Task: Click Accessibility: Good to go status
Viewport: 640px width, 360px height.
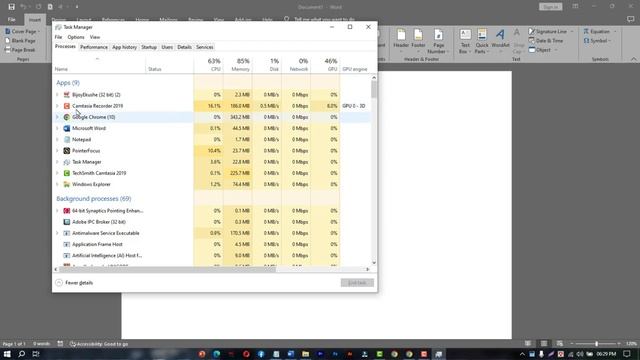Action: [x=98, y=344]
